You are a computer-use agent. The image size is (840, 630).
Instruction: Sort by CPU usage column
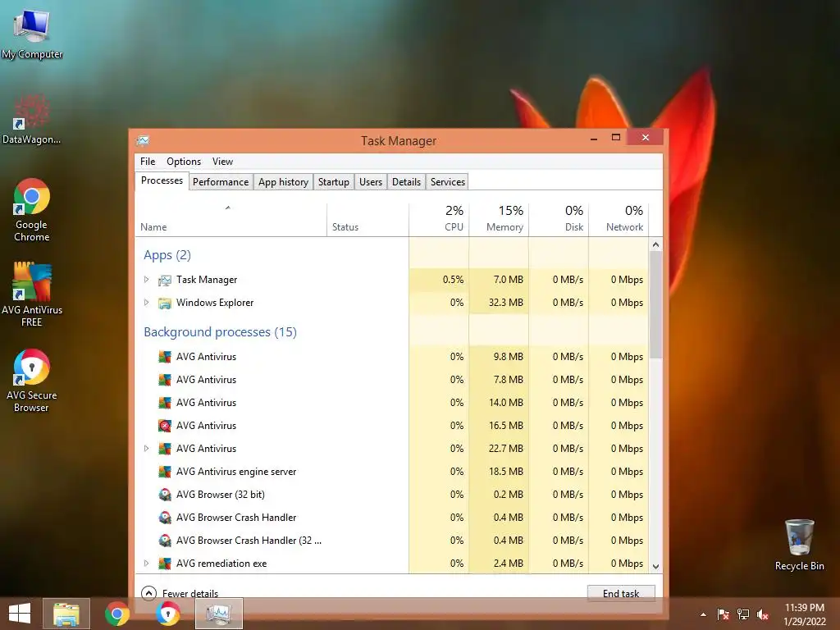[440, 220]
